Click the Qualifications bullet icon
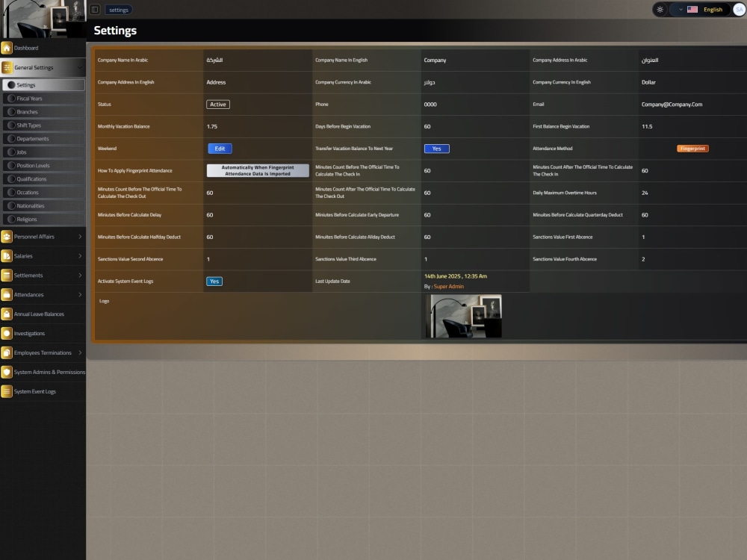The image size is (747, 560). coord(11,179)
